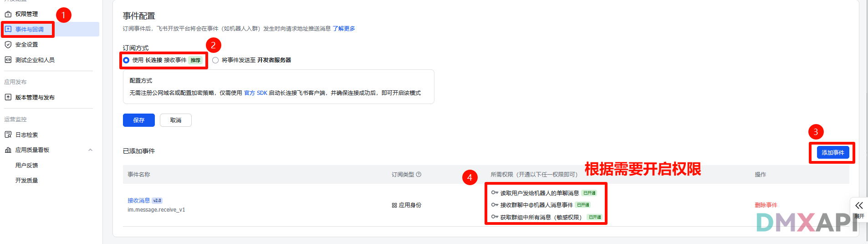Click the 事件名称 column header

pos(139,174)
